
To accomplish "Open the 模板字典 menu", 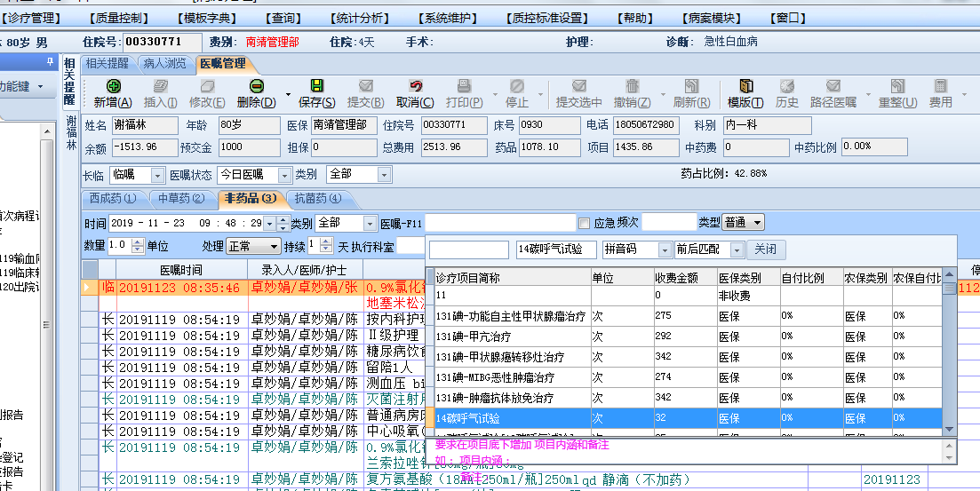I will tap(207, 18).
